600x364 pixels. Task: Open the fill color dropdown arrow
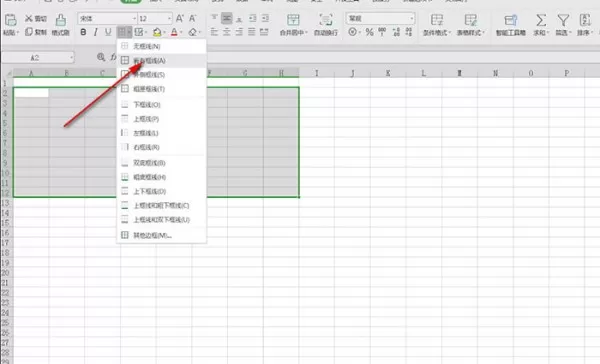click(164, 33)
